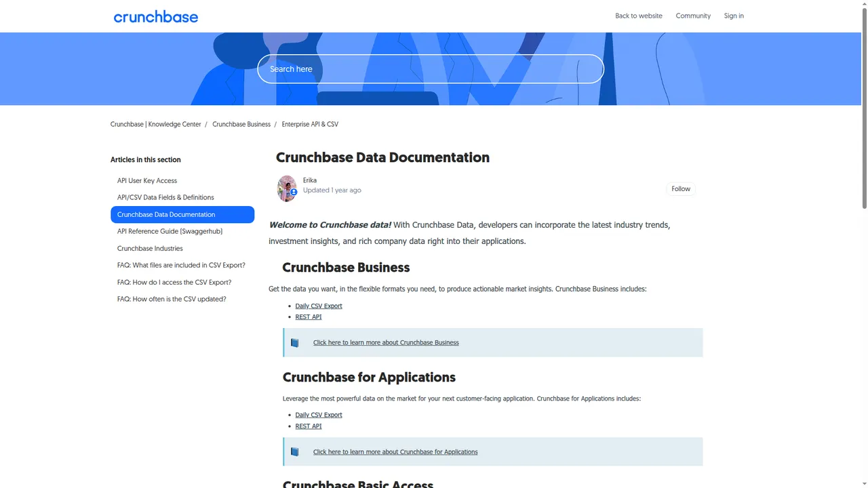868x488 pixels.
Task: Open the Daily CSV Export link under Crunchbase Business
Action: coord(318,306)
